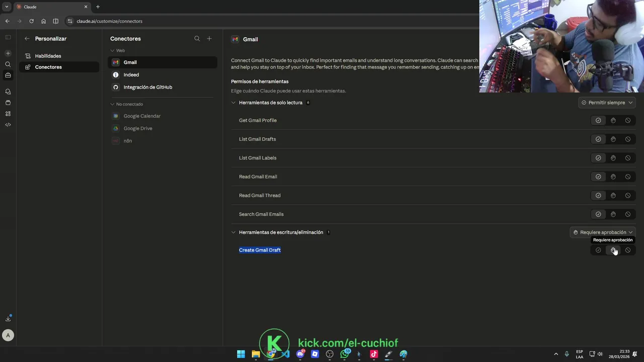Show hidden system tray icons
Screen dimensions: 644x362
556,354
